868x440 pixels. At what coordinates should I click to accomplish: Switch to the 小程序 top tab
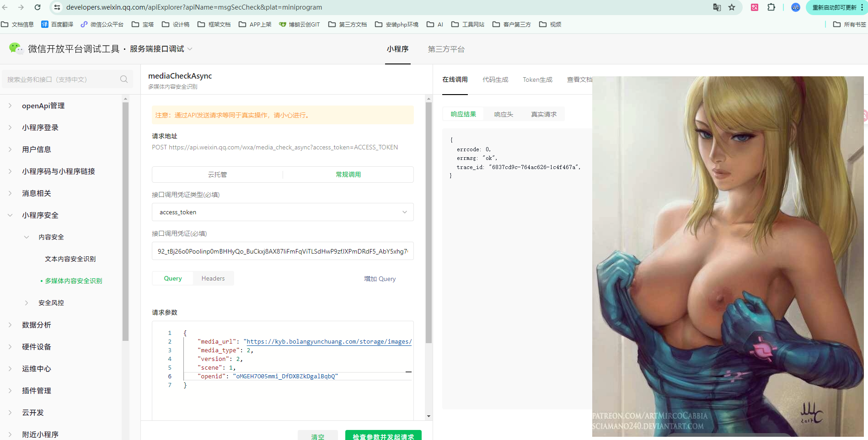(x=397, y=49)
